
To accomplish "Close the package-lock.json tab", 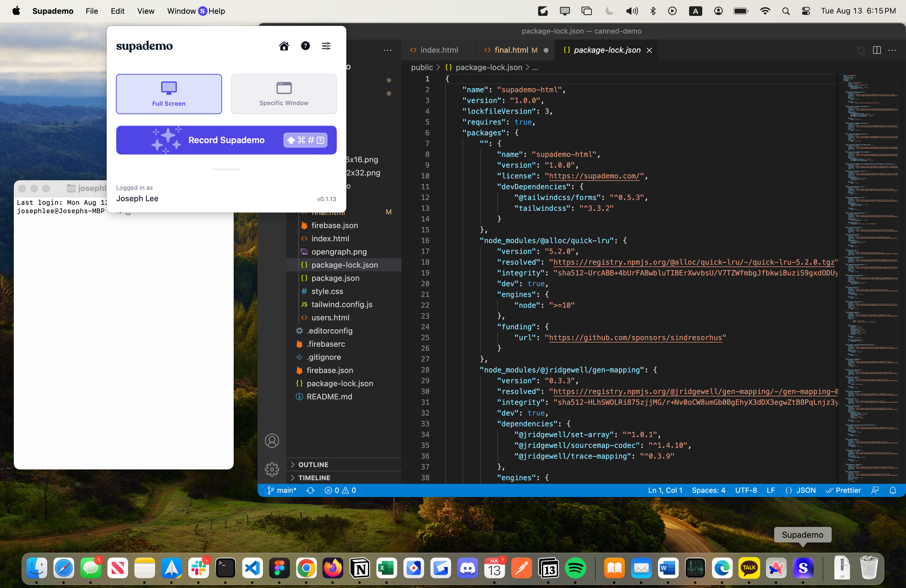I will 649,50.
